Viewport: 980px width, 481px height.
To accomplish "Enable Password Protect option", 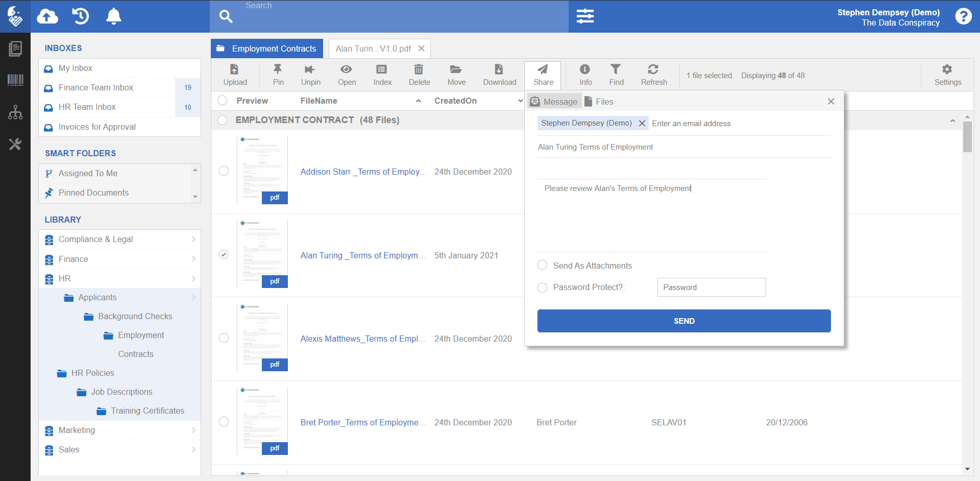I will coord(543,287).
